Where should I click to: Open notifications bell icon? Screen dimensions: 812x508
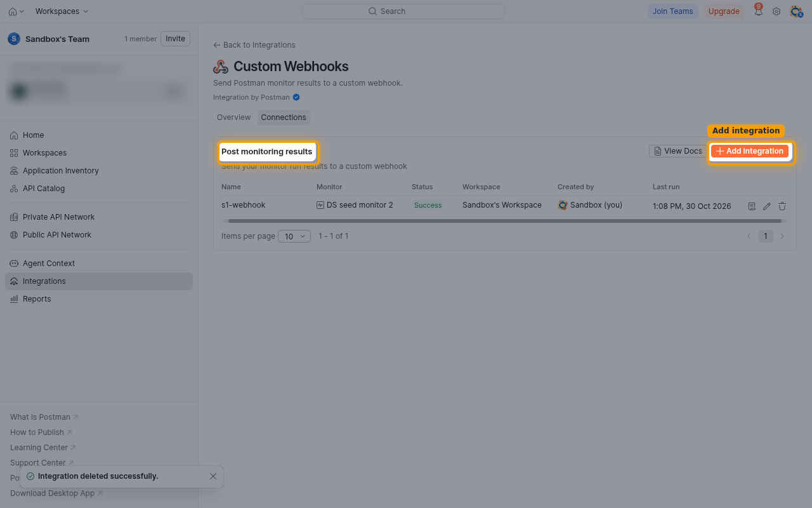758,11
